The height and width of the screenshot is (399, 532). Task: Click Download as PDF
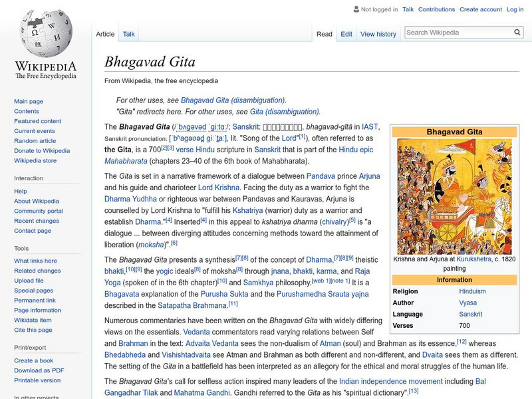click(x=39, y=370)
